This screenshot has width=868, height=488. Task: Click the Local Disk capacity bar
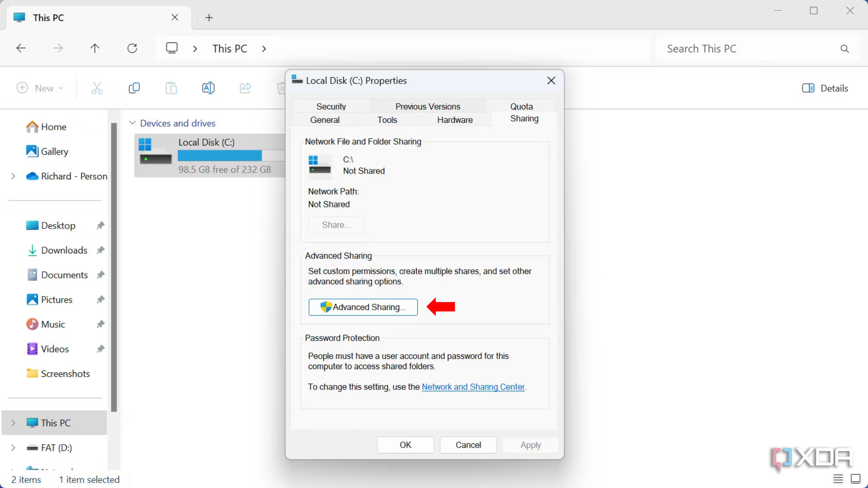(220, 155)
